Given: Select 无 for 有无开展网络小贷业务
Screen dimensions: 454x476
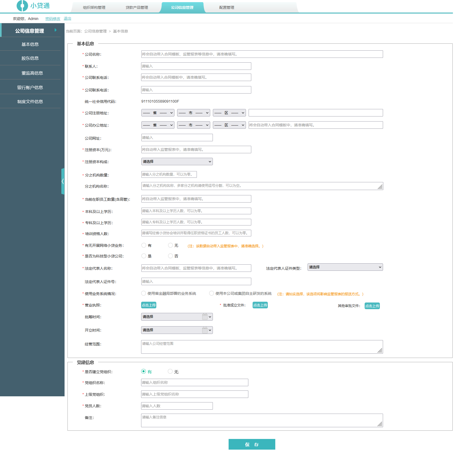Looking at the screenshot, I should click(x=170, y=245).
